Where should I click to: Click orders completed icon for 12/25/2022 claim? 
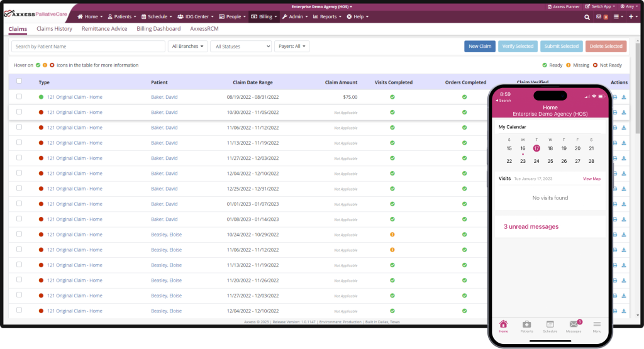click(464, 189)
